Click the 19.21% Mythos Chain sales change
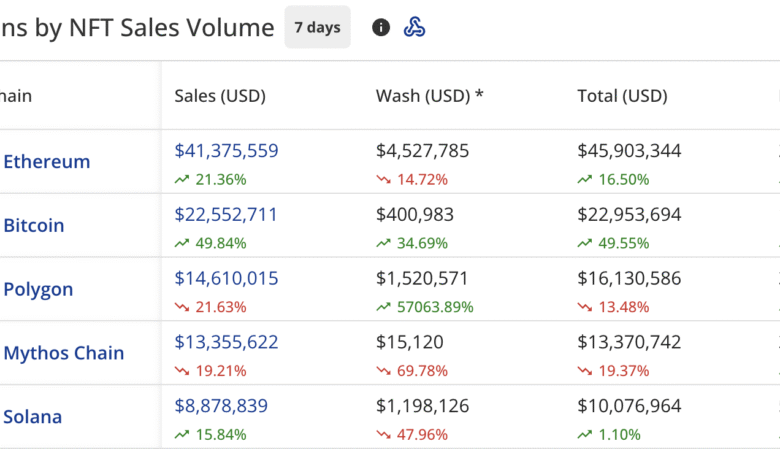Viewport: 780px width, 449px height. 210,371
